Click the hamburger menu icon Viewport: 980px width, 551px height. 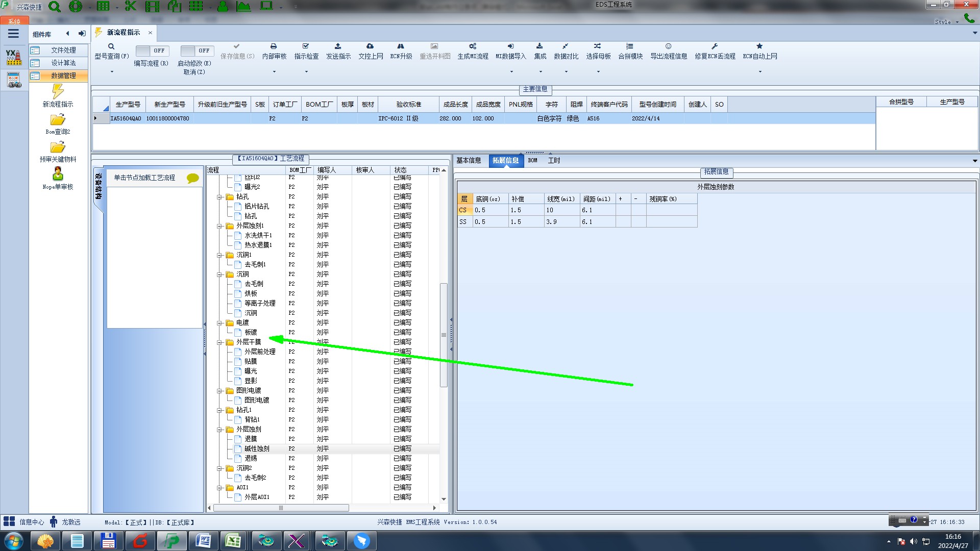point(14,34)
